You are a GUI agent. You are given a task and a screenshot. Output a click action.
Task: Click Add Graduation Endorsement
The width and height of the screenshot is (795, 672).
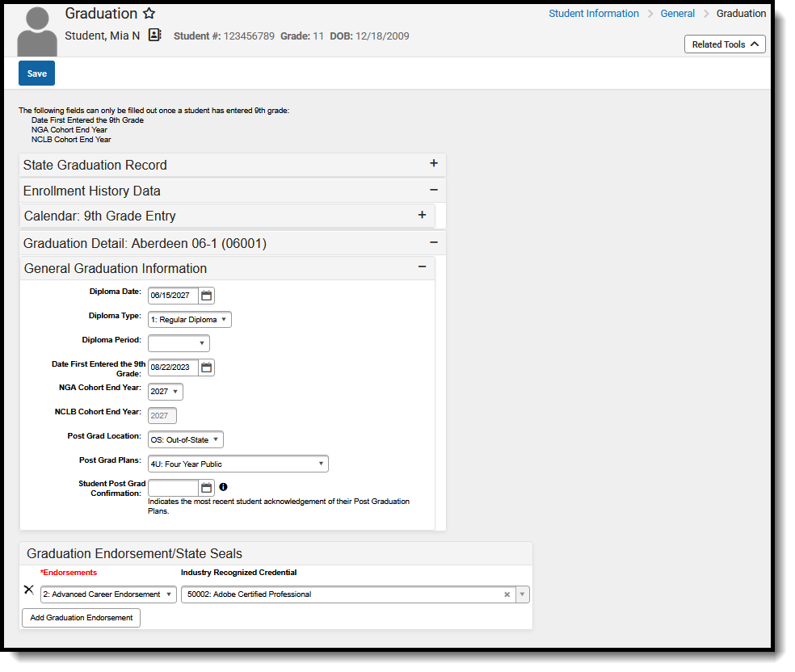[80, 617]
